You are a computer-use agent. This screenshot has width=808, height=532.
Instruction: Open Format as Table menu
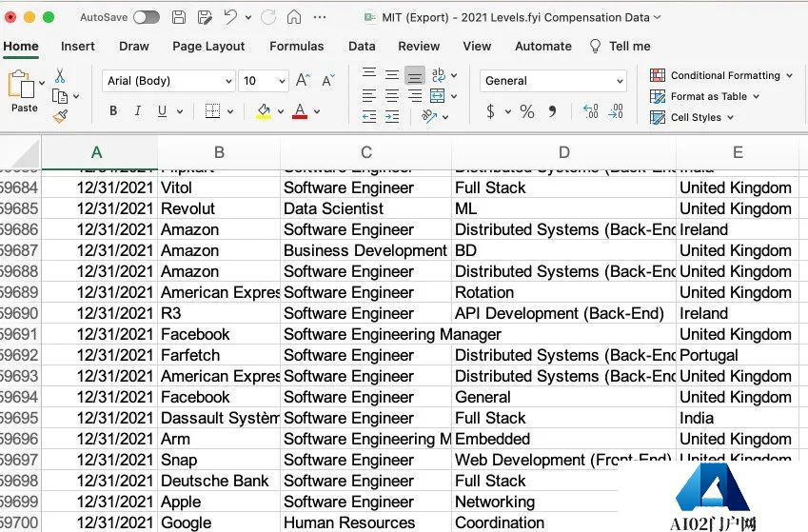704,96
